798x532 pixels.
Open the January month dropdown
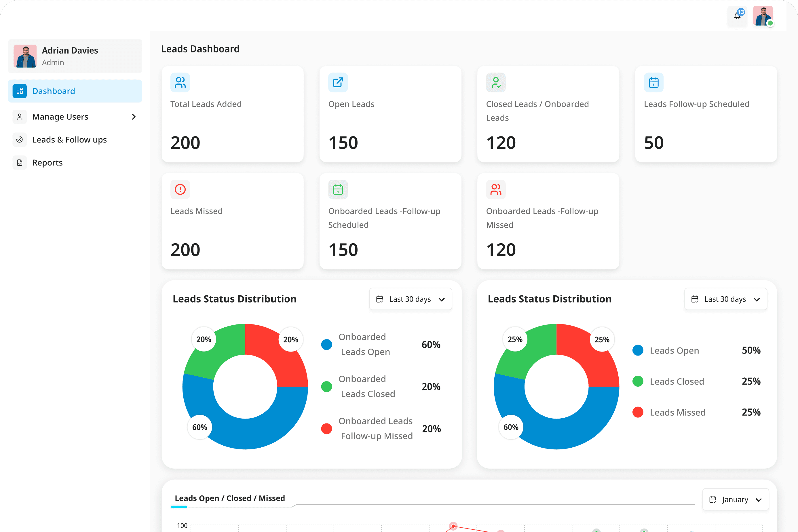[735, 499]
